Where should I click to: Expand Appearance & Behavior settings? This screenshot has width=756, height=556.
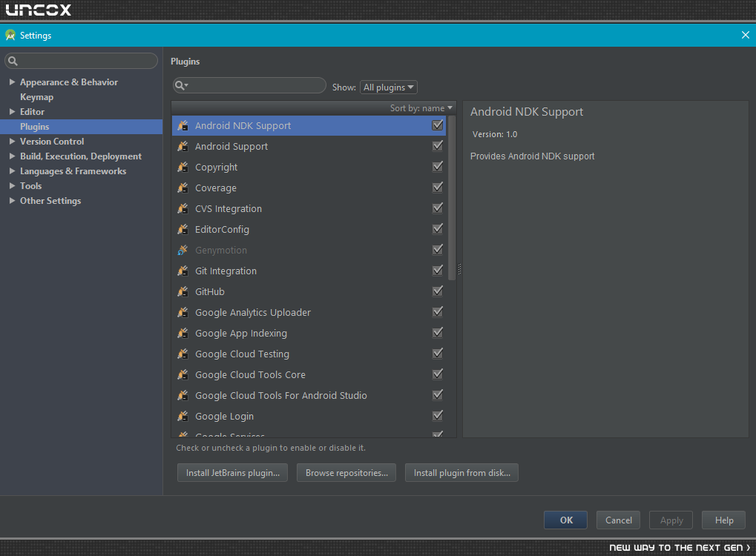[x=12, y=82]
